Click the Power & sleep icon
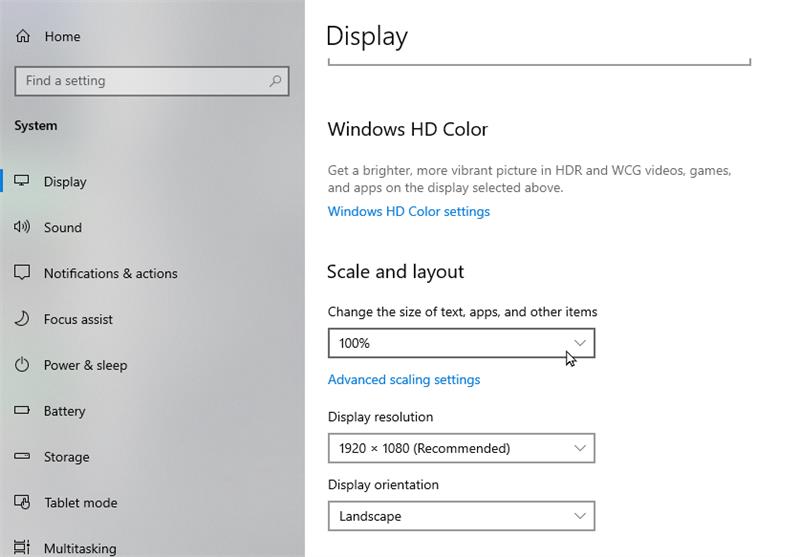The height and width of the screenshot is (557, 800). (22, 365)
